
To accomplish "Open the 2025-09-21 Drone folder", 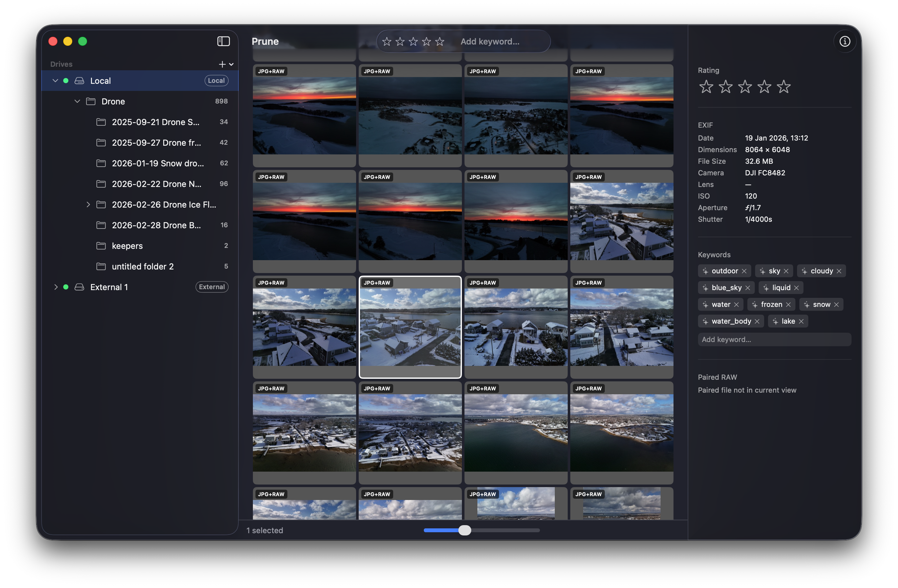I will (x=140, y=122).
